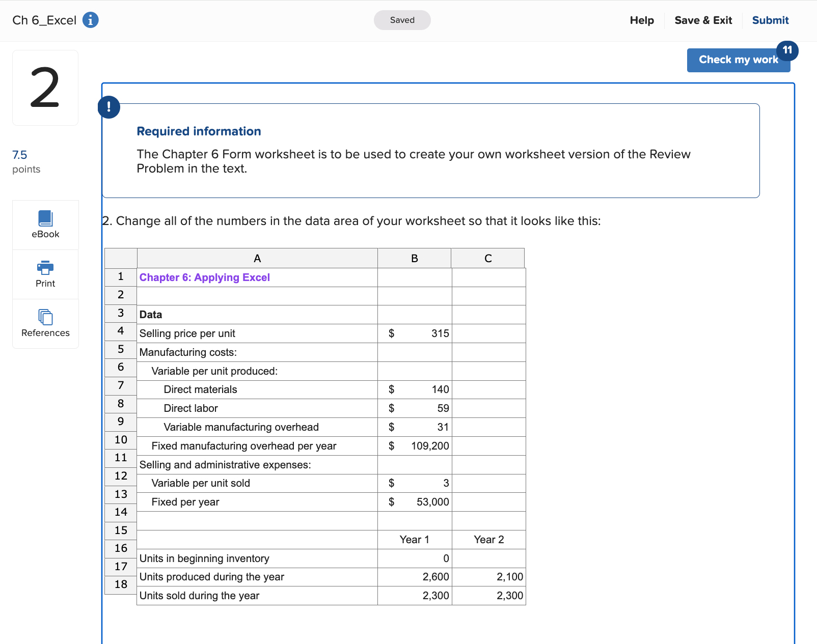Select the question number 2 panel
Viewport: 817px width, 644px height.
click(45, 88)
